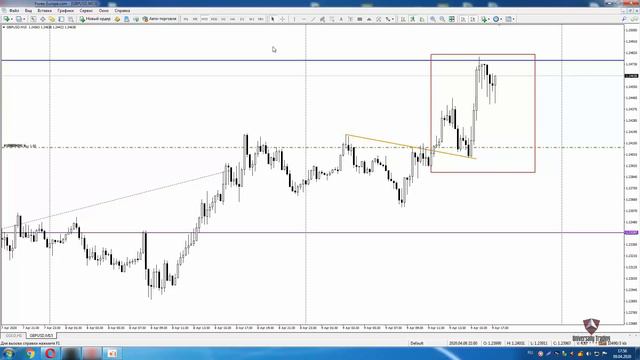The width and height of the screenshot is (640, 360).
Task: Click the Default profile in status bar
Action: 417,343
